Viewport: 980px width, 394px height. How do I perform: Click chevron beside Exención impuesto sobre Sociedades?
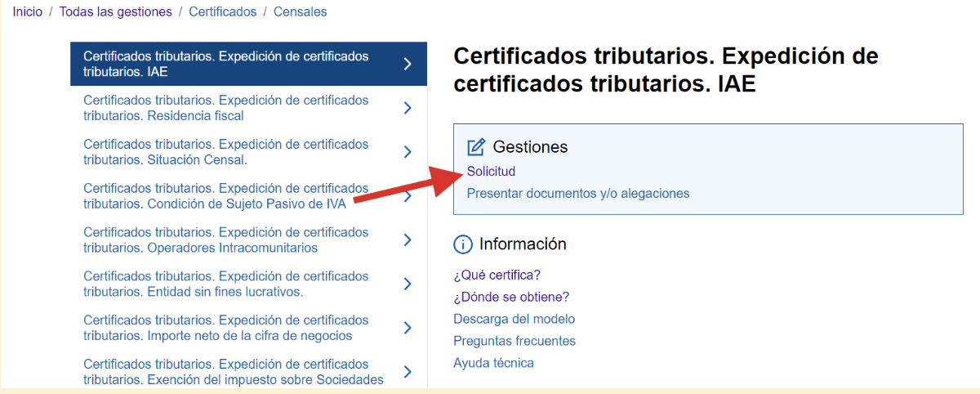click(408, 372)
